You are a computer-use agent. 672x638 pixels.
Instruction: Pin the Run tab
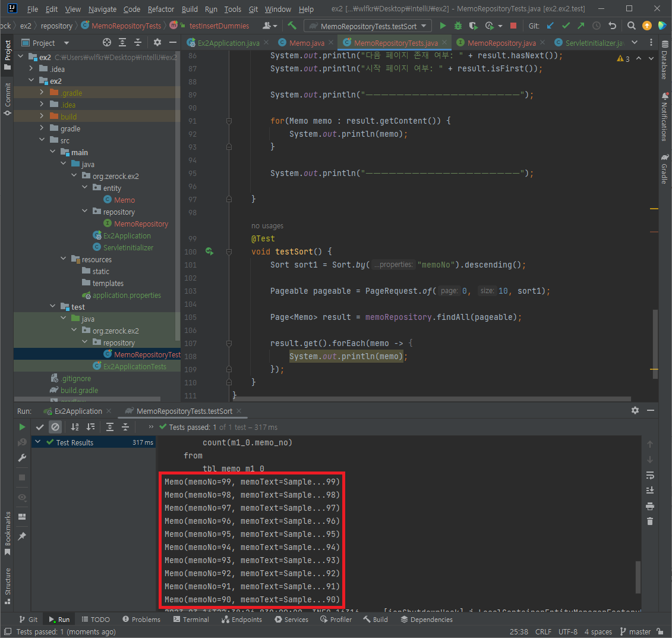coord(22,536)
